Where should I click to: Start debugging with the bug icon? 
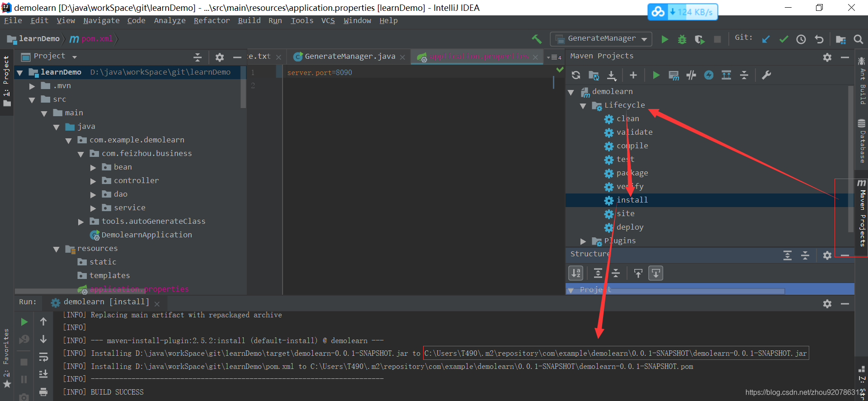(x=682, y=39)
